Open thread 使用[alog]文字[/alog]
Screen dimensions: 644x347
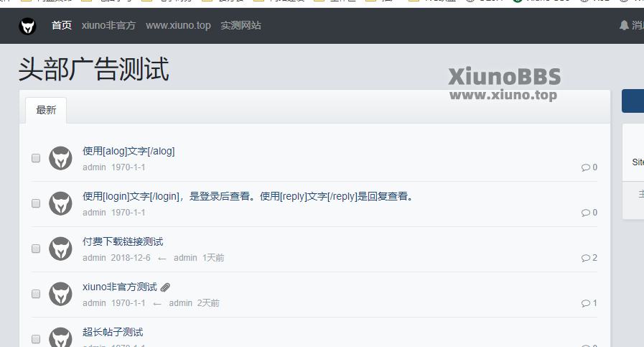[x=129, y=152]
